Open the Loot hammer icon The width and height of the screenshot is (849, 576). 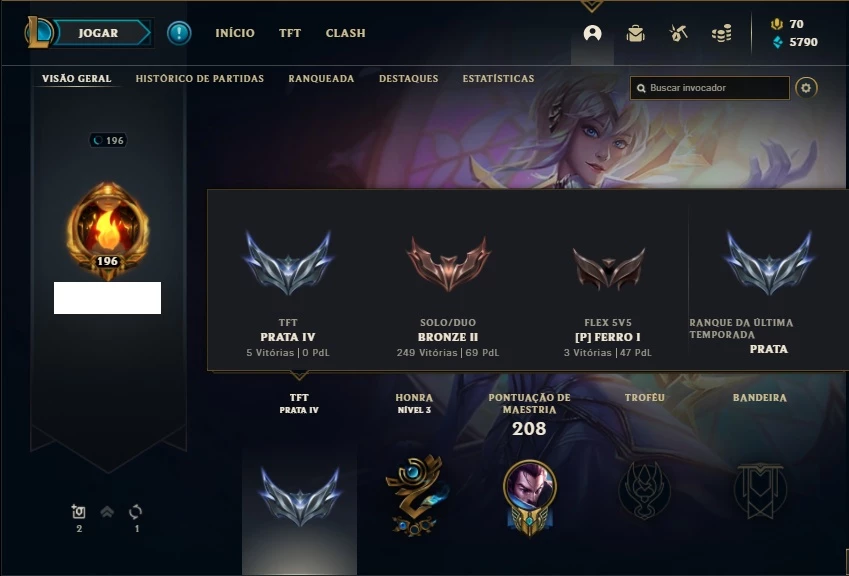coord(678,34)
